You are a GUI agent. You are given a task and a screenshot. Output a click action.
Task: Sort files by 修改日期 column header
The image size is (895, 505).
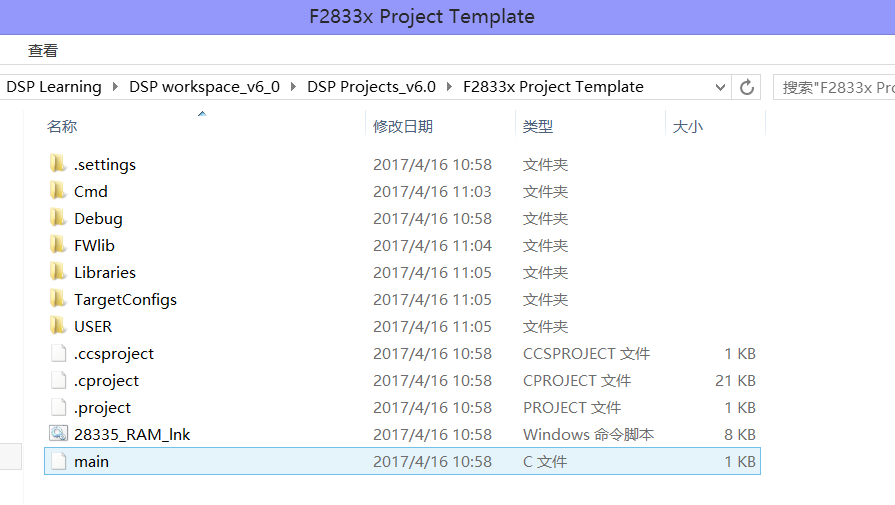[403, 126]
